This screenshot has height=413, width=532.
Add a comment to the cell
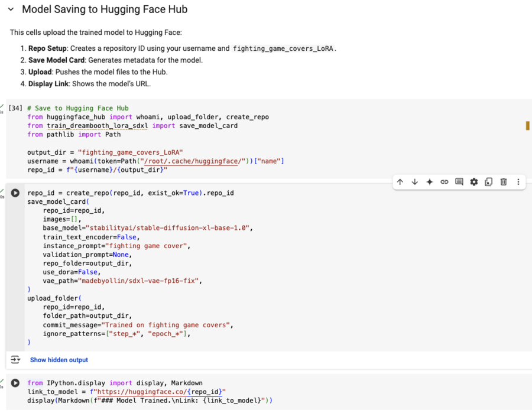(x=459, y=182)
